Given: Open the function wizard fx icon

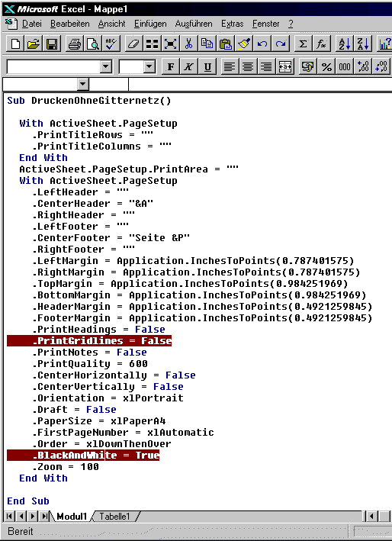Looking at the screenshot, I should pos(321,44).
